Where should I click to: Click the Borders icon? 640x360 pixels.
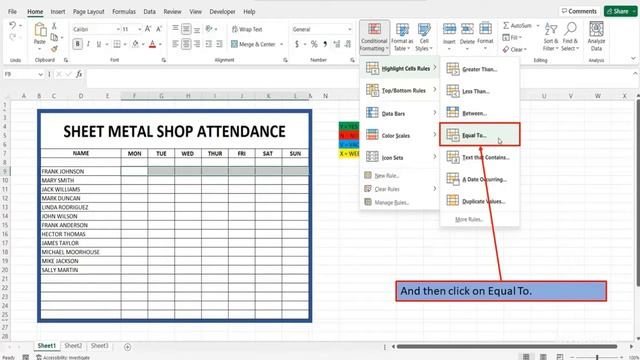[117, 44]
